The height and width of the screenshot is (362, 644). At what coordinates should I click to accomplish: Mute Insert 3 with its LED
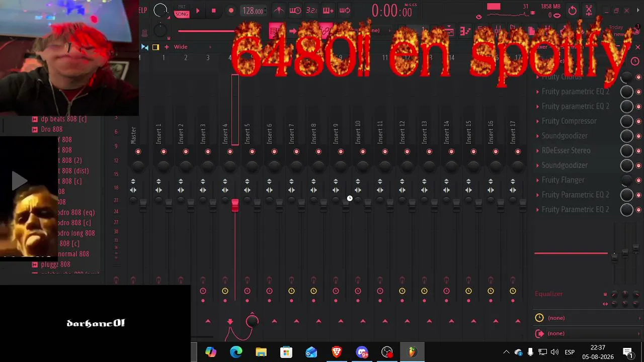coord(208,152)
